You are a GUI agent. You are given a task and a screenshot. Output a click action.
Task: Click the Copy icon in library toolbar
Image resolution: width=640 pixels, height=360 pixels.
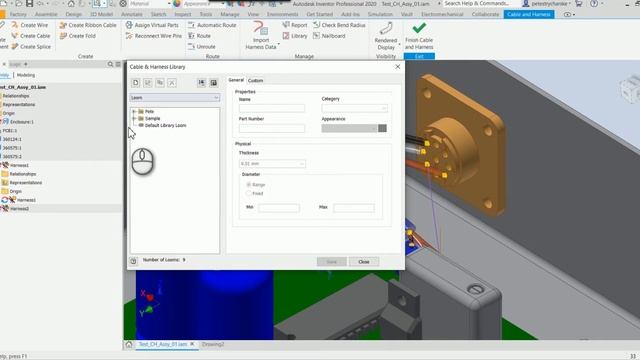click(160, 83)
